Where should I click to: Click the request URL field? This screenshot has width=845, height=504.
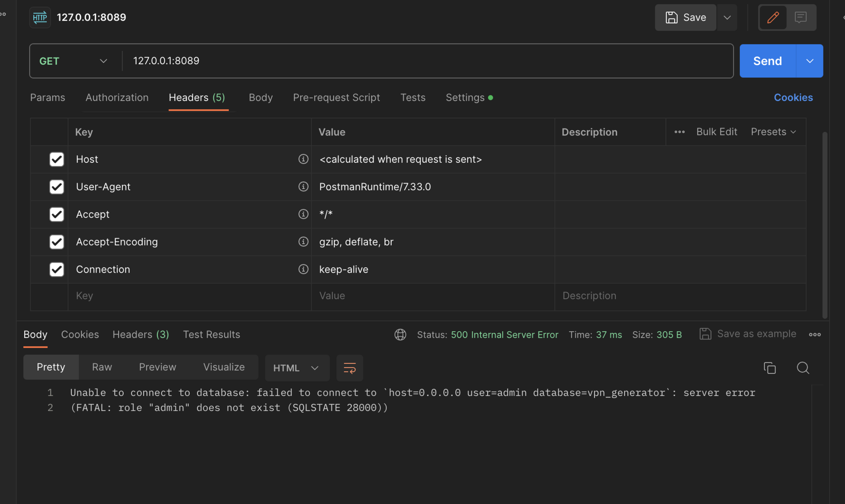click(x=427, y=61)
